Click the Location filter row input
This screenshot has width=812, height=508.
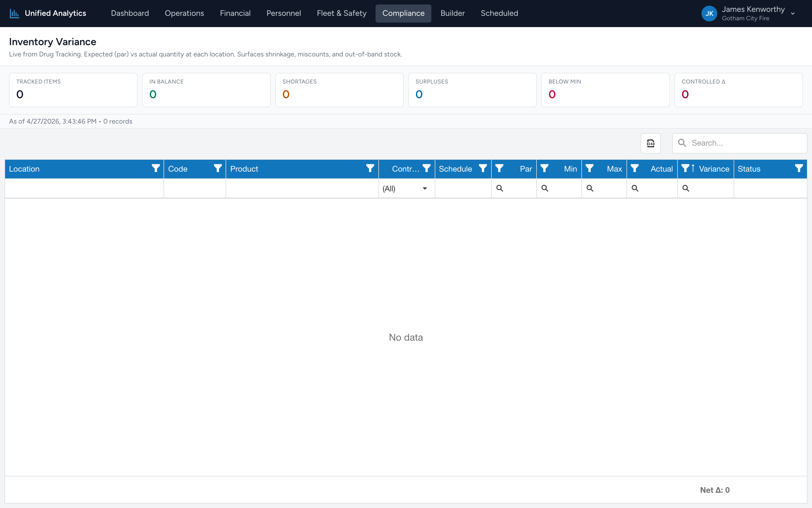84,189
